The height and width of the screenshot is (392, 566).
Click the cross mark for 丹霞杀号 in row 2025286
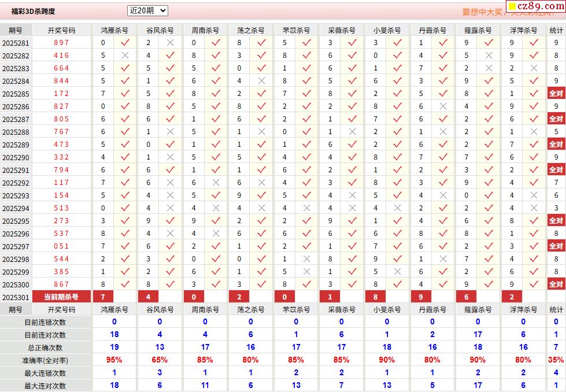pos(443,106)
